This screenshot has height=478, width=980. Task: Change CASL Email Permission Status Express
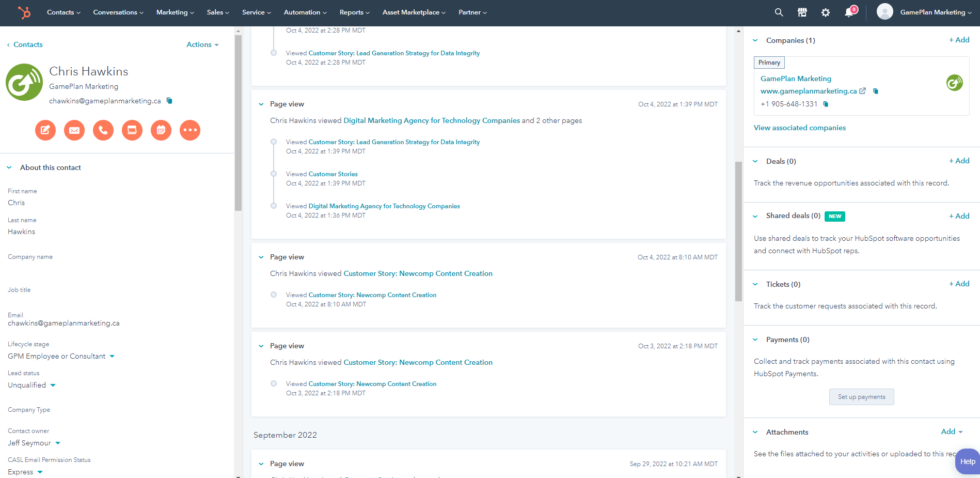coord(25,472)
